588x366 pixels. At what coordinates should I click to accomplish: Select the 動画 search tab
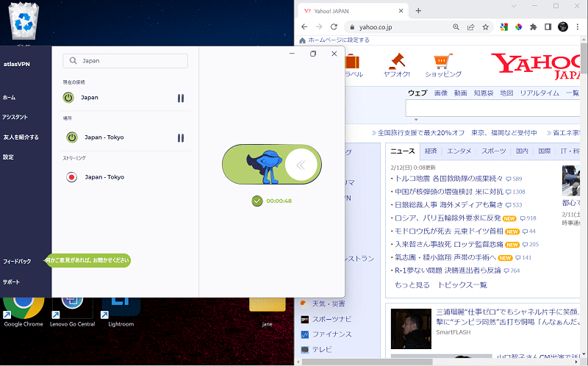[x=461, y=93]
